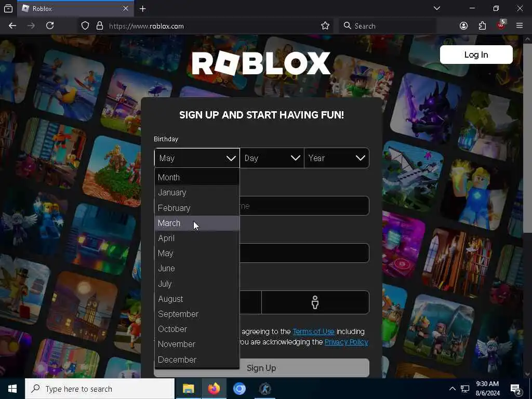The width and height of the screenshot is (532, 399).
Task: Open the Year birthday dropdown
Action: (x=337, y=158)
